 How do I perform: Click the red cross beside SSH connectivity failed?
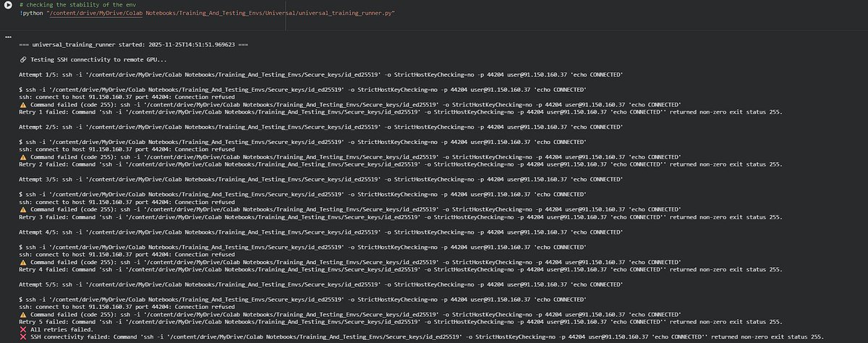(x=24, y=336)
